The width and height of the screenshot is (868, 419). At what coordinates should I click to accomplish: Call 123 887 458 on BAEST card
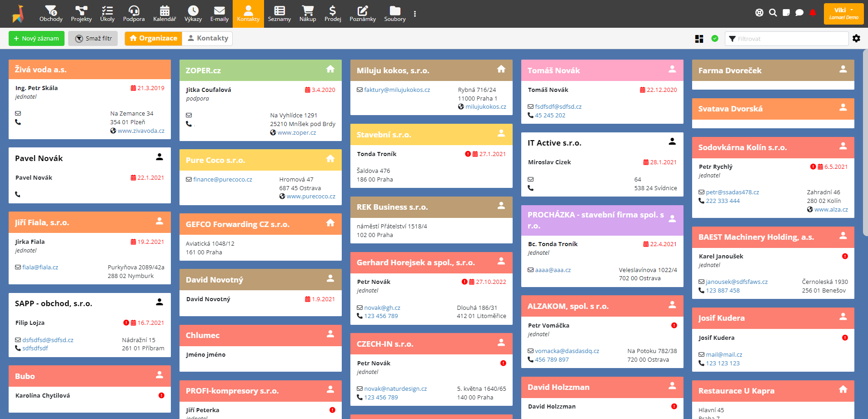tap(723, 290)
